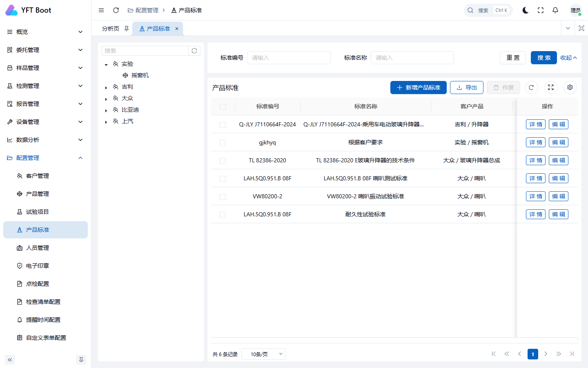This screenshot has height=368, width=588.
Task: Click the 重置 reset button
Action: (513, 58)
